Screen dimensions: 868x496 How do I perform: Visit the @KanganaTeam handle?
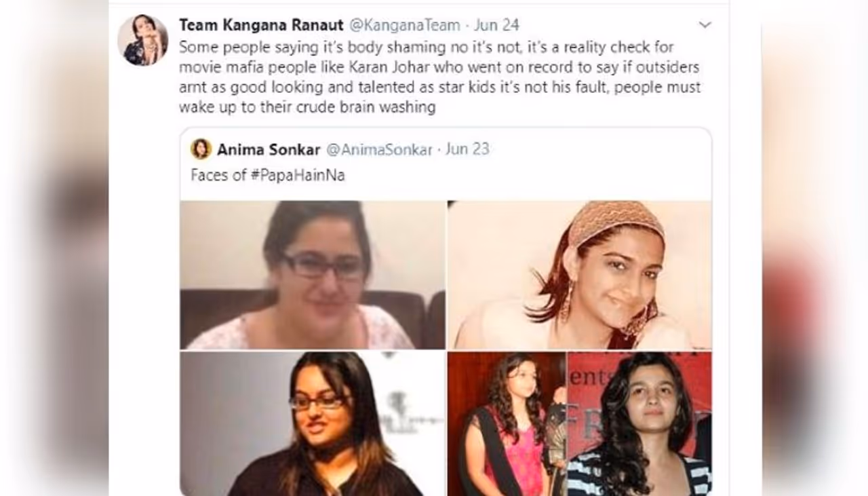point(404,25)
